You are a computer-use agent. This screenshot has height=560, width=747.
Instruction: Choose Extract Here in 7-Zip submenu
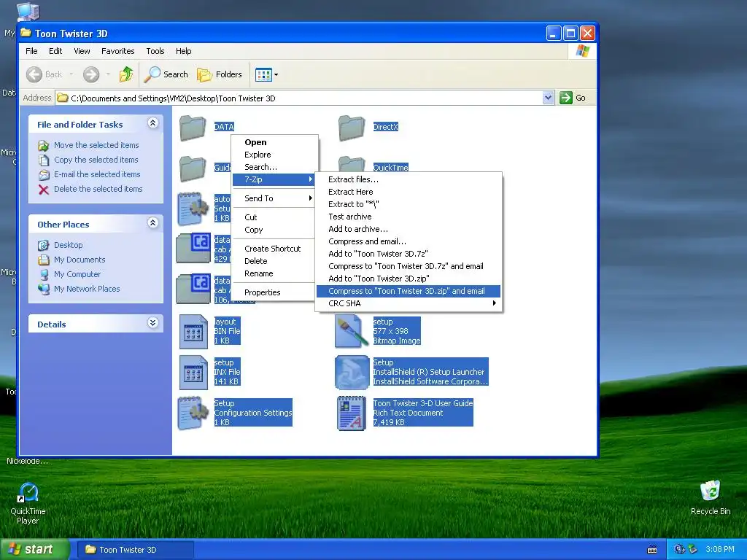pos(409,192)
